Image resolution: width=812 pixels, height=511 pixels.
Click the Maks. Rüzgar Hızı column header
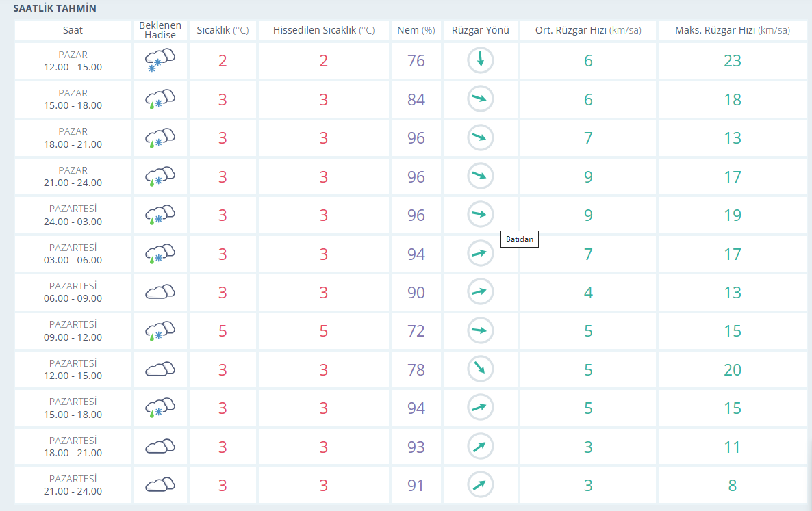pos(733,30)
